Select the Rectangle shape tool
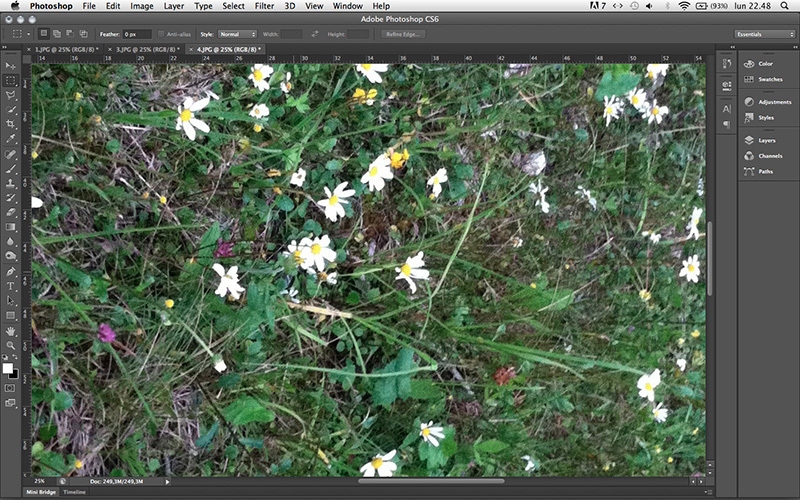 pos(10,316)
